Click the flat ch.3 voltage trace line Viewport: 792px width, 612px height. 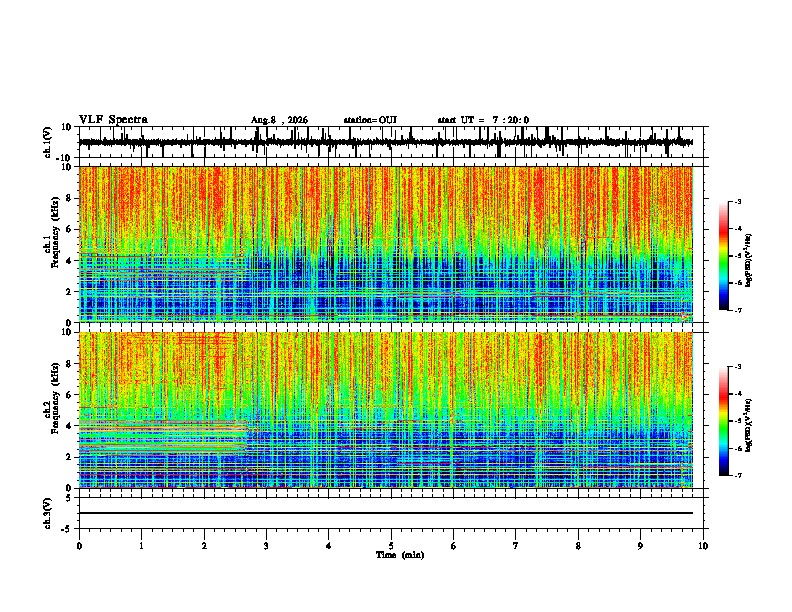point(386,513)
